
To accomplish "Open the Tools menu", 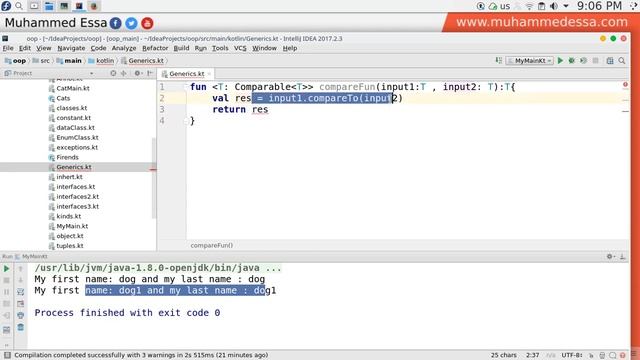I will (x=220, y=48).
